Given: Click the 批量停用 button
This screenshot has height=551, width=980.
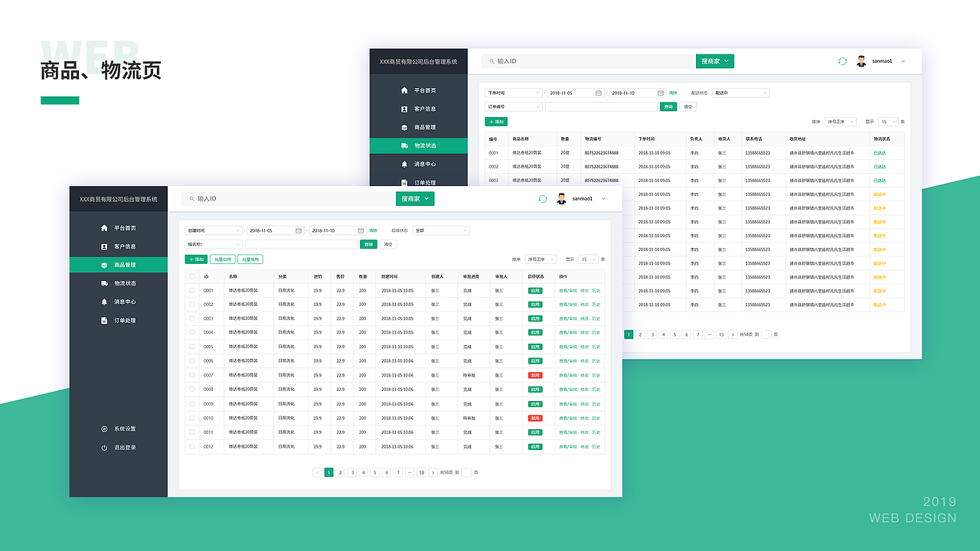Looking at the screenshot, I should [250, 259].
